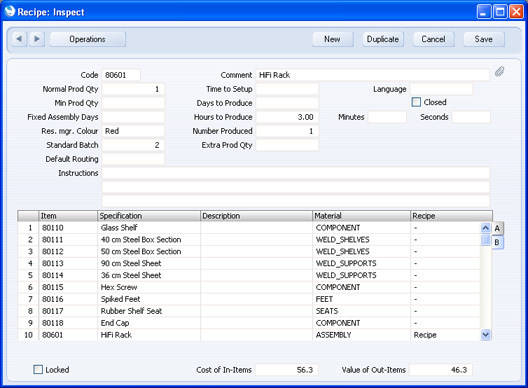Image resolution: width=528 pixels, height=388 pixels.
Task: Click the Code field containing 80601
Action: point(121,75)
